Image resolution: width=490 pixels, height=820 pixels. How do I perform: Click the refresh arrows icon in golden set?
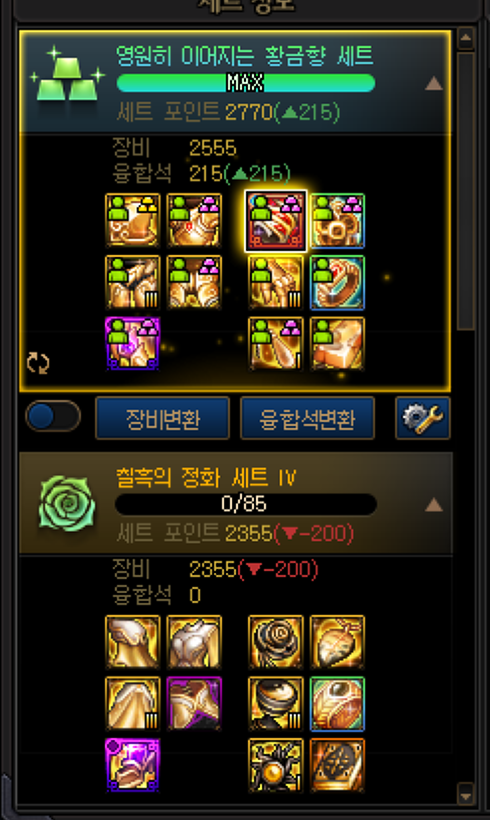[x=38, y=362]
